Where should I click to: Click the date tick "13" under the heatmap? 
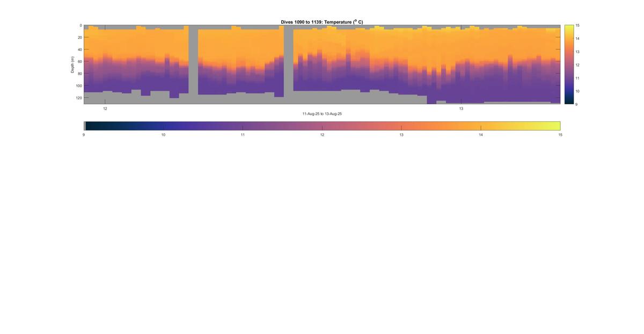461,108
